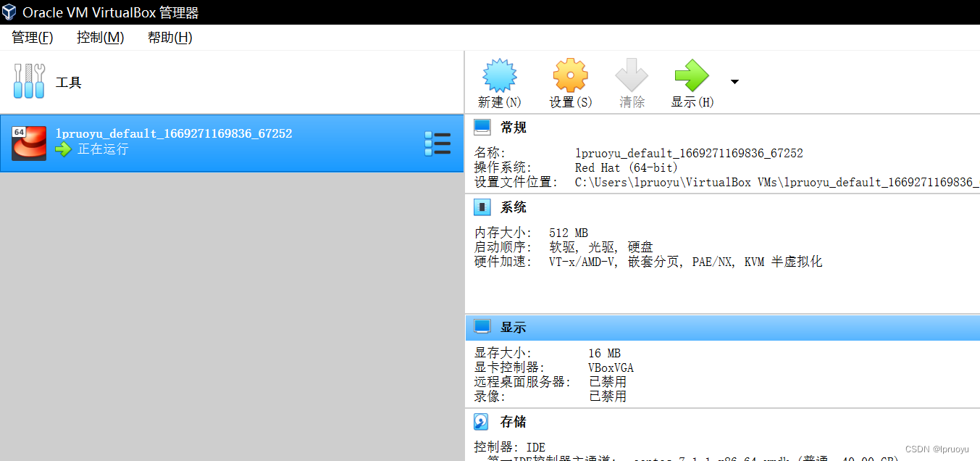
Task: Open the 控制(M) menu
Action: 100,38
